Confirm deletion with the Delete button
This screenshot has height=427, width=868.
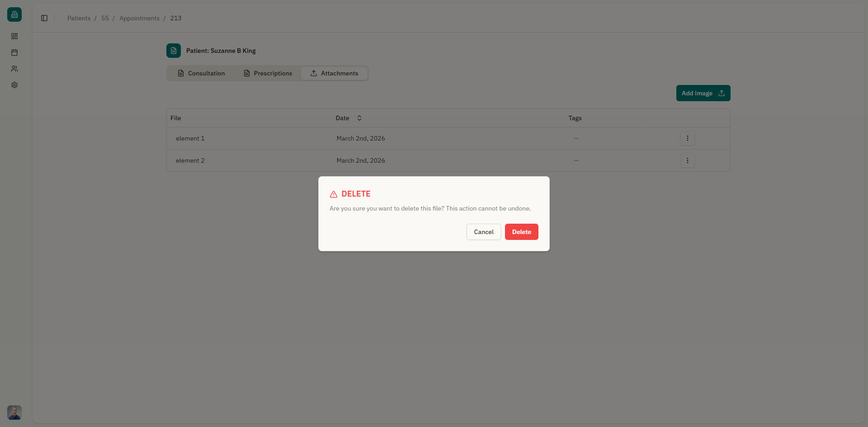(521, 231)
